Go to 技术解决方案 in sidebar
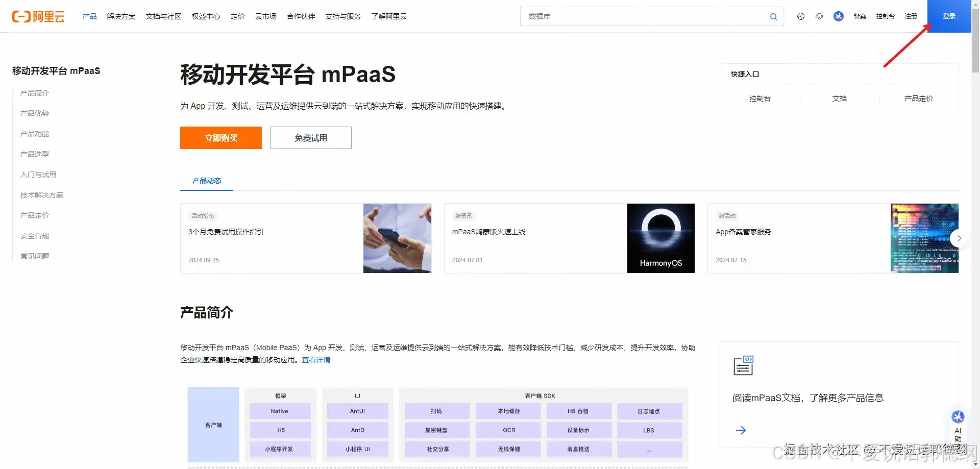 (x=42, y=195)
